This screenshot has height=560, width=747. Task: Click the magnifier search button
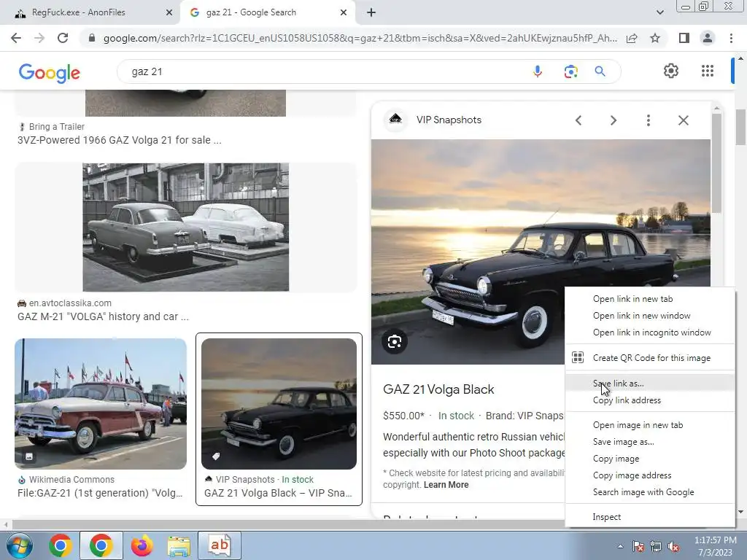pos(600,71)
